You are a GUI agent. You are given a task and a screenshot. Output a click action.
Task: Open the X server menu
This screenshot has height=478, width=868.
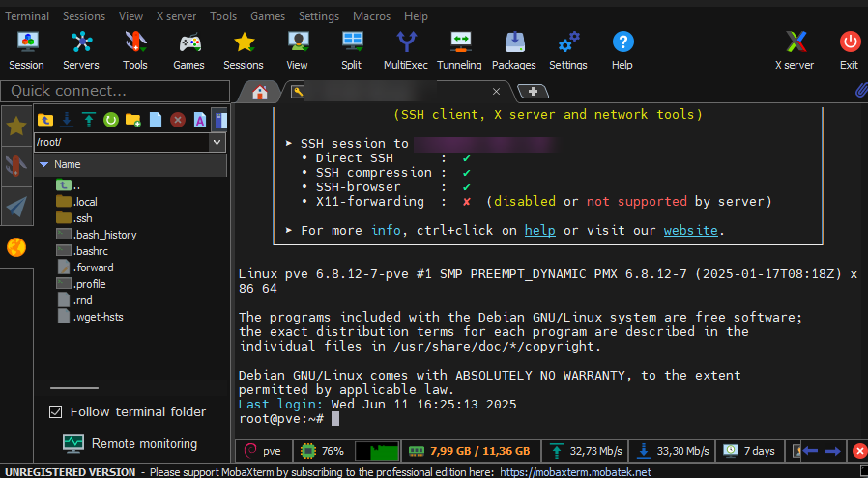pyautogui.click(x=176, y=16)
